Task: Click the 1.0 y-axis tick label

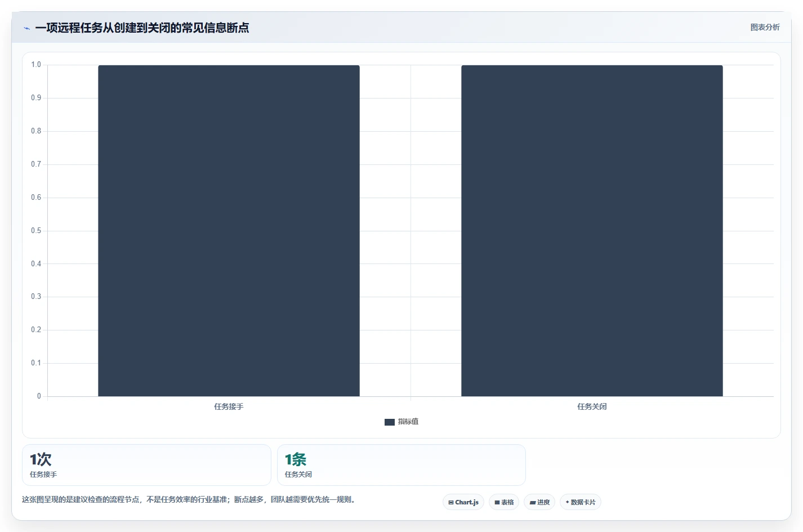Action: 36,65
